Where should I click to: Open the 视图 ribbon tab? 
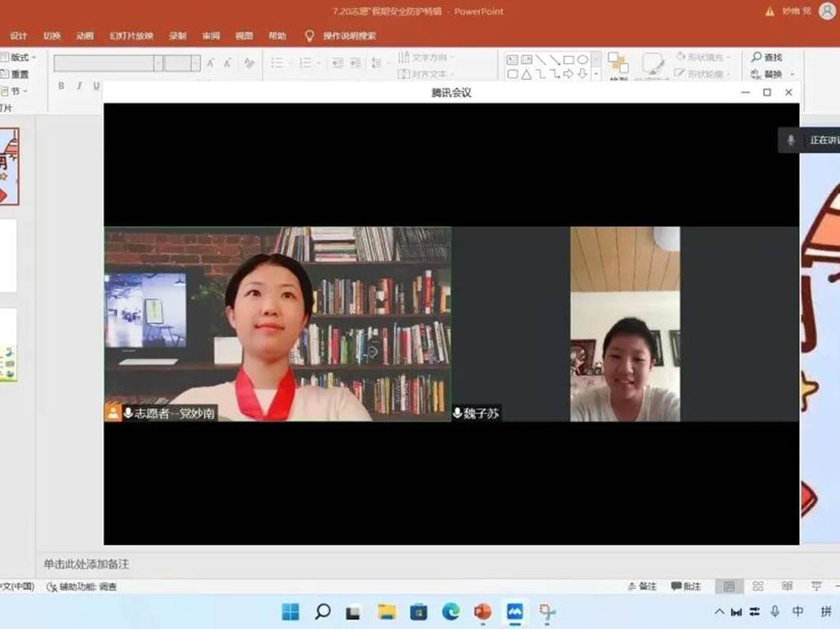click(x=244, y=36)
